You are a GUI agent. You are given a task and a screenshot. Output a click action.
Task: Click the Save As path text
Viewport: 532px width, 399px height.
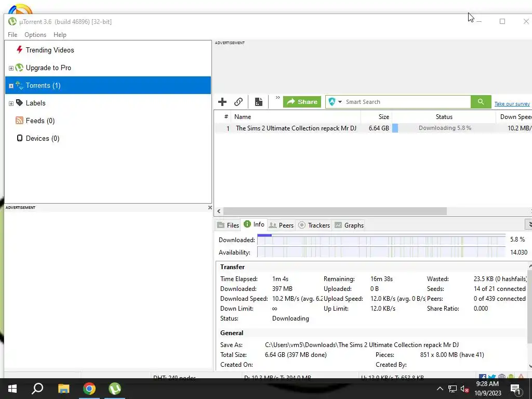tap(362, 345)
